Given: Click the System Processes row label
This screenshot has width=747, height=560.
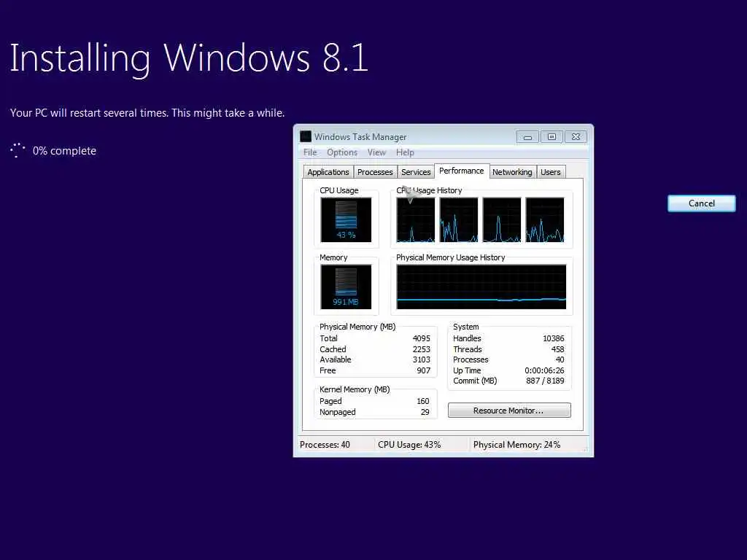Looking at the screenshot, I should tap(471, 360).
